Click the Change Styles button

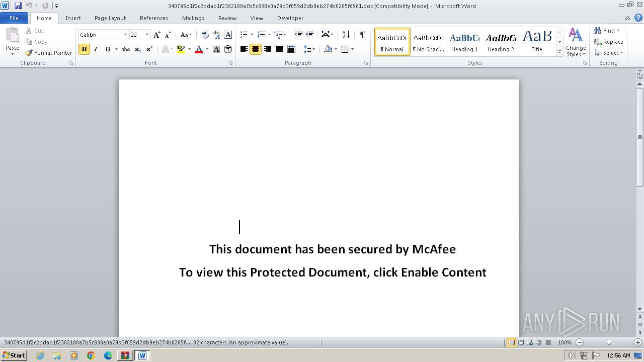[576, 43]
